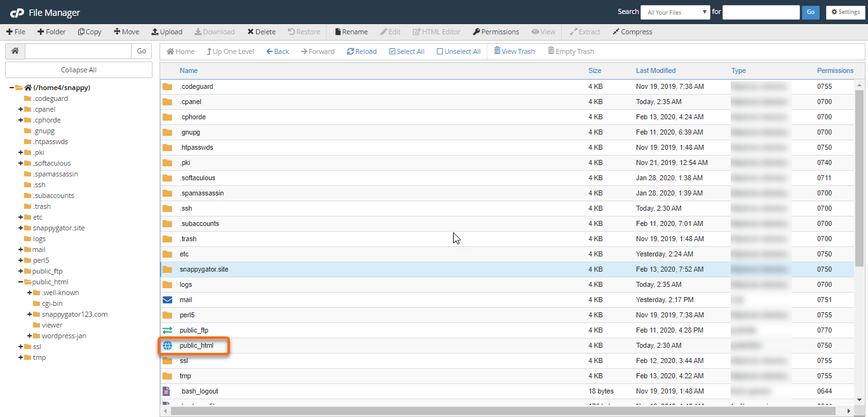Click Unselect All to clear selection
This screenshot has width=868, height=417.
click(x=458, y=51)
